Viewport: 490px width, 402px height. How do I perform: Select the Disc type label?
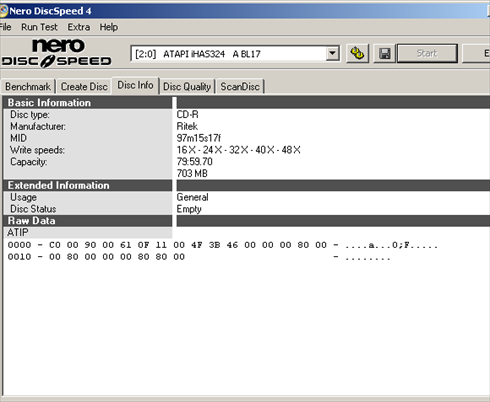(x=30, y=115)
